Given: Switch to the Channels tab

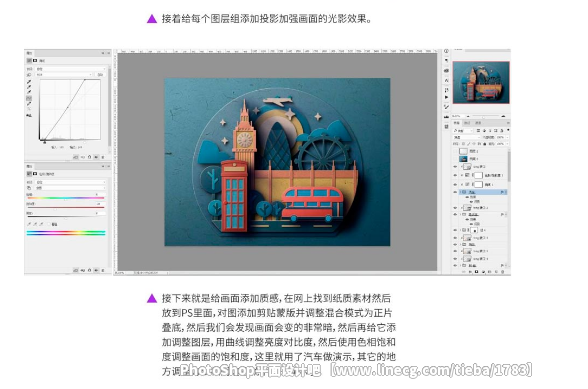Looking at the screenshot, I should (x=467, y=123).
